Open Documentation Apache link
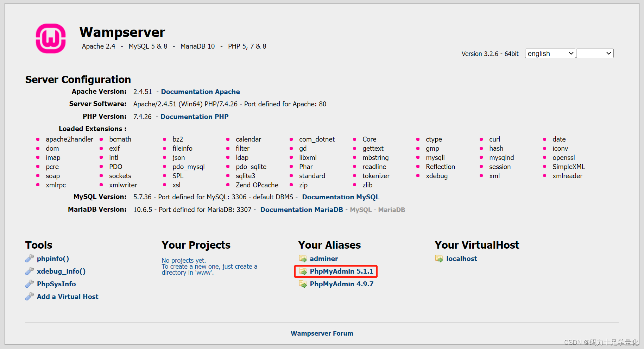Image resolution: width=644 pixels, height=349 pixels. point(201,92)
